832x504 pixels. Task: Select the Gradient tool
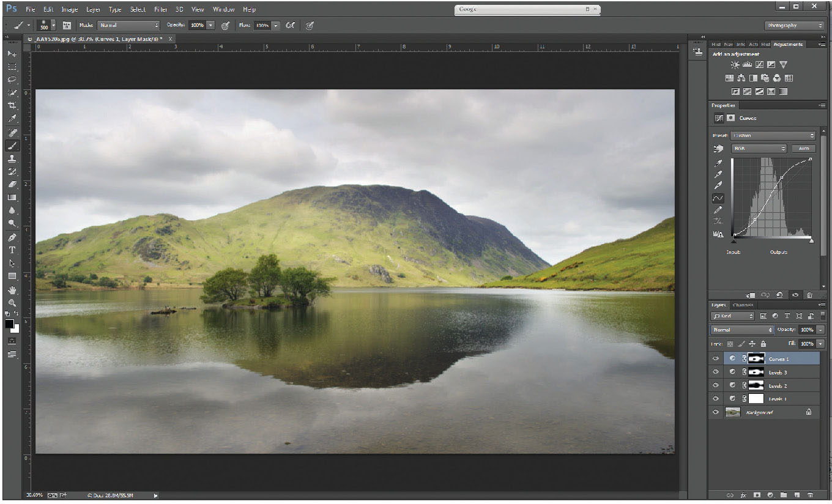(12, 198)
